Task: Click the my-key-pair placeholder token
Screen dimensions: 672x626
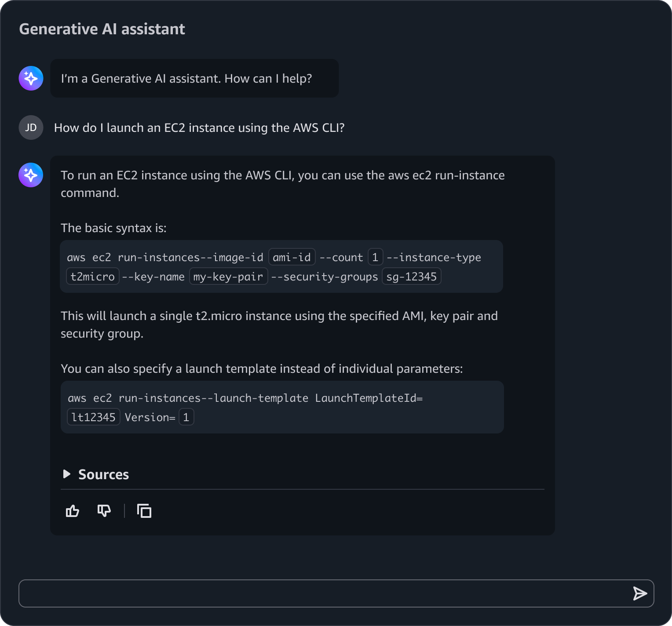Action: (x=228, y=277)
